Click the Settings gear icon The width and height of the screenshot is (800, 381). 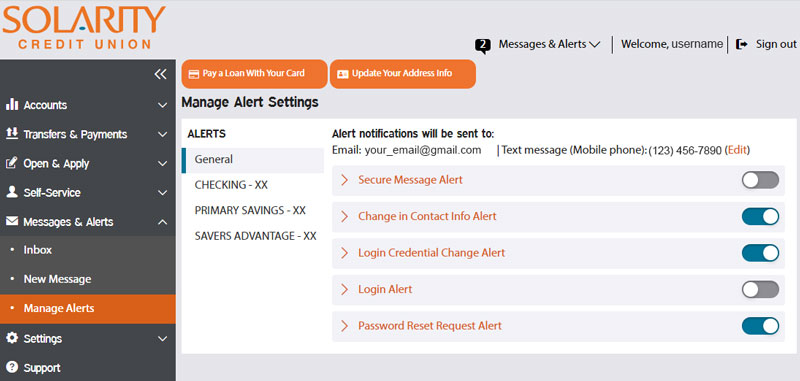12,338
